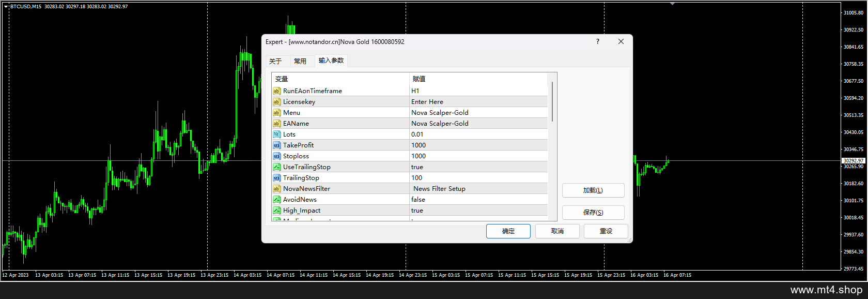The image size is (868, 299).
Task: Toggle the UseTrailingStop true value
Action: [x=417, y=167]
